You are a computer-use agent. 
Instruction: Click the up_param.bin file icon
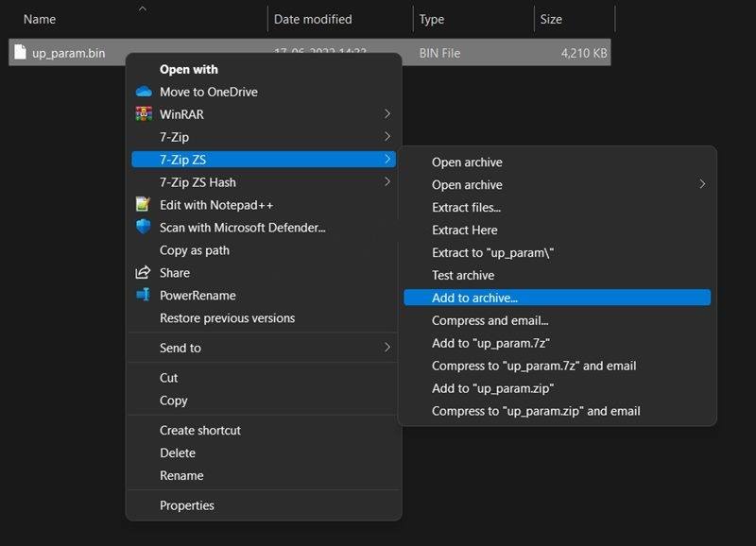pos(20,52)
